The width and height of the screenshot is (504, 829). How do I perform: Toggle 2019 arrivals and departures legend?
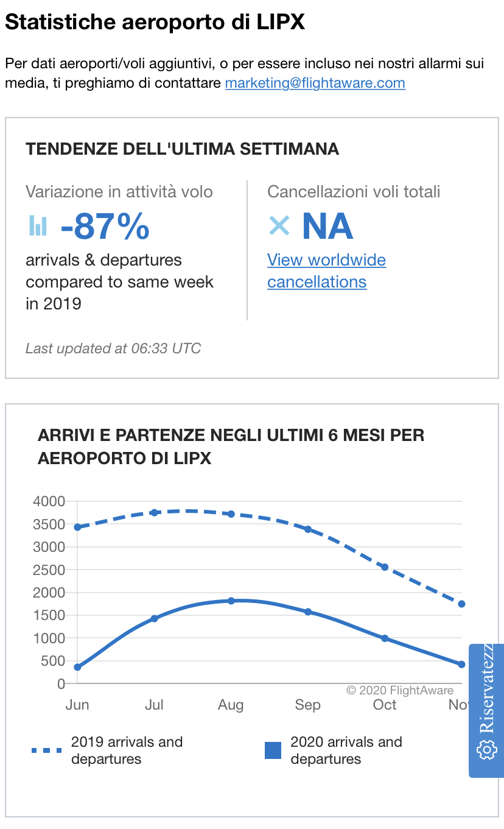[127, 750]
